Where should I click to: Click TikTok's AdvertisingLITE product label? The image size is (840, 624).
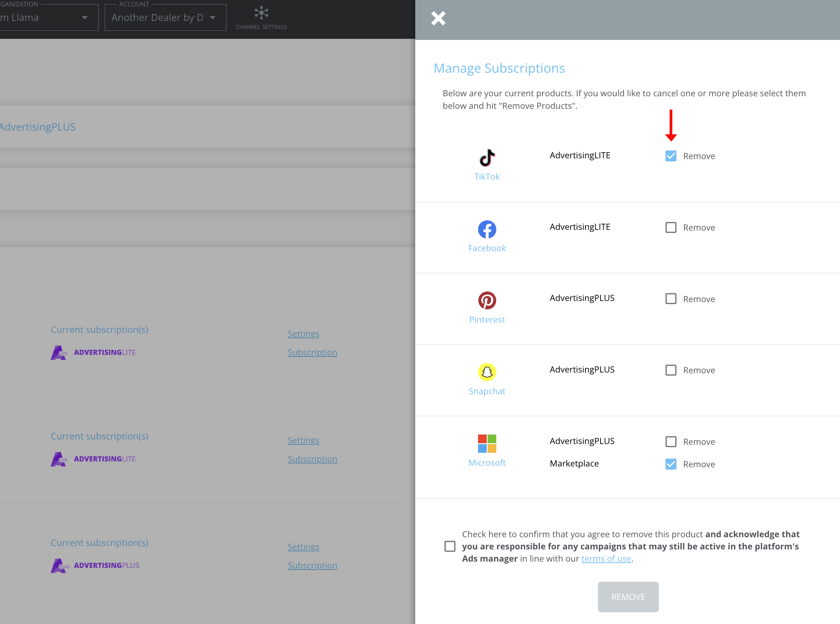(580, 155)
